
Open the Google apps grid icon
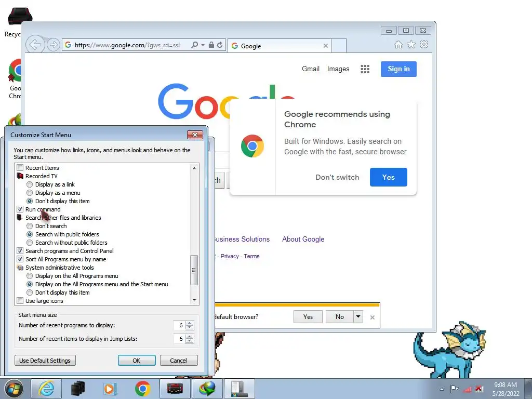pyautogui.click(x=365, y=69)
